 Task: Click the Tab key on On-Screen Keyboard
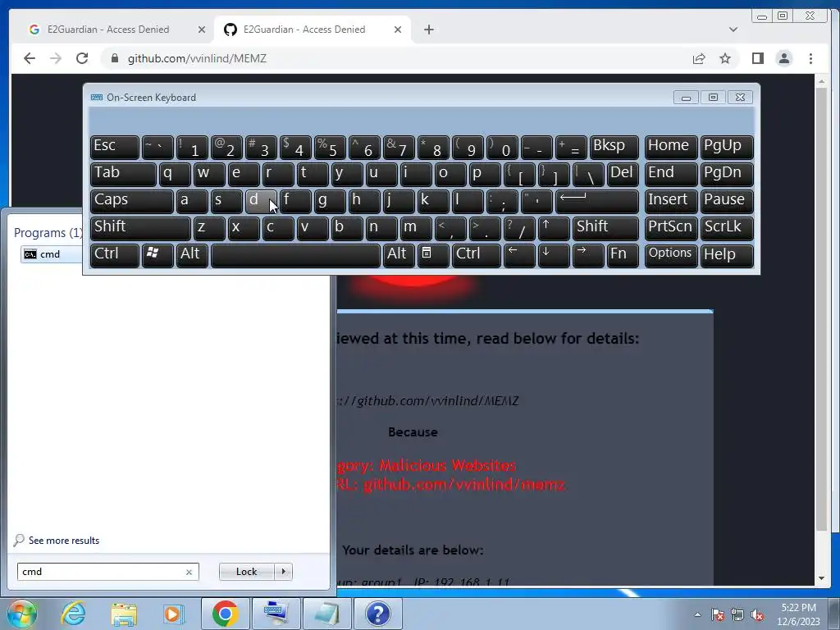[123, 174]
